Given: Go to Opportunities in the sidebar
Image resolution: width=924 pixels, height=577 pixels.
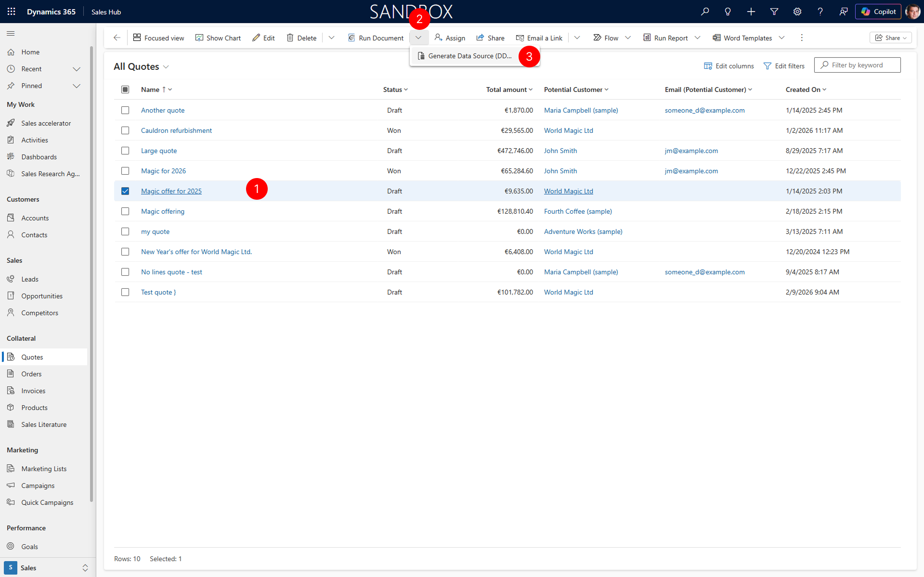Looking at the screenshot, I should coord(42,296).
